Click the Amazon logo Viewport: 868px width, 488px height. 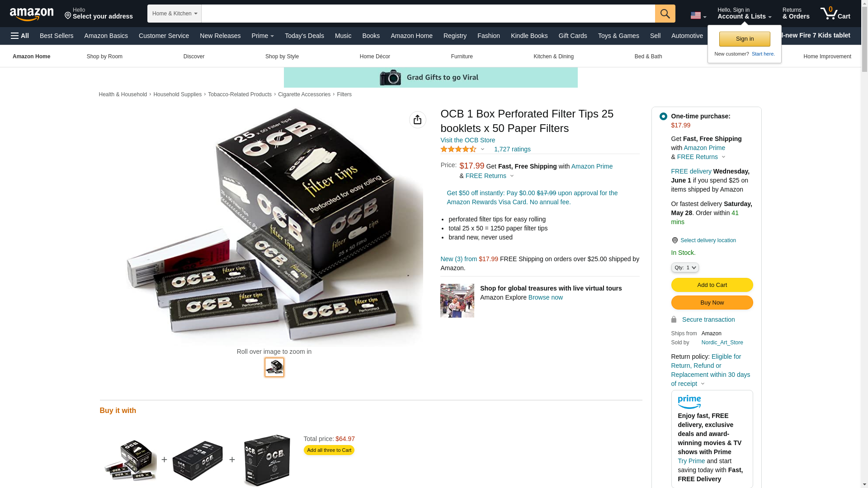32,14
